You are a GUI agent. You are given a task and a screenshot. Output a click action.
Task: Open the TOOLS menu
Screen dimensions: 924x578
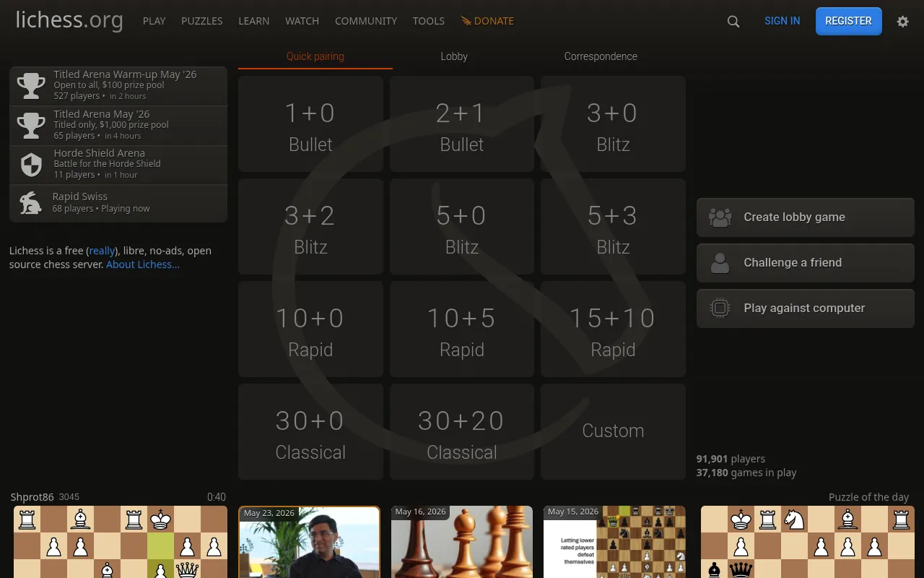(429, 21)
